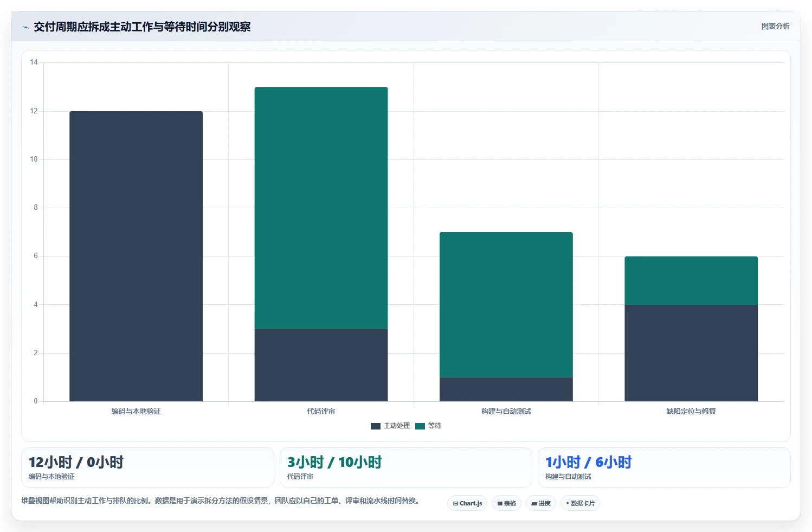
Task: Click dark active segment of 构建与自动测试
Action: tap(506, 389)
